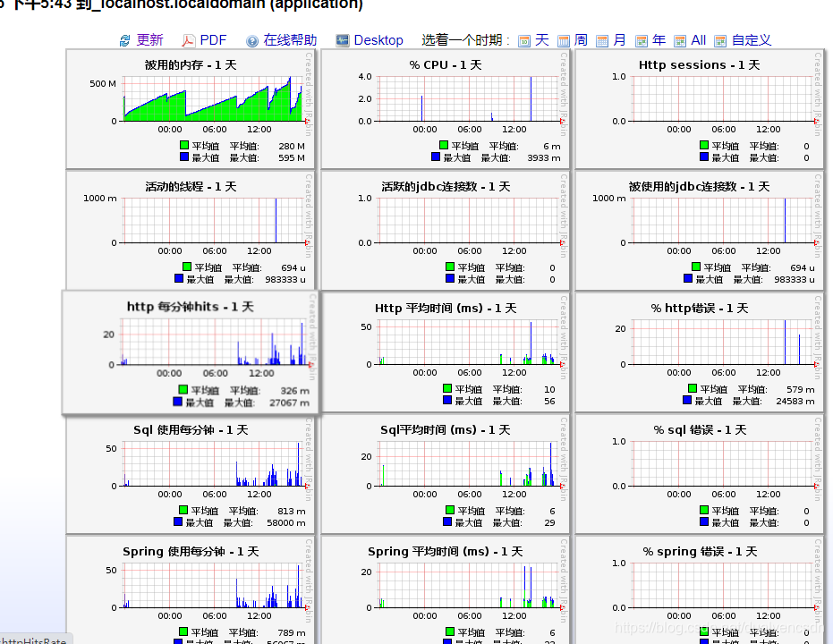
Task: Open the 自定义 custom period option
Action: [x=750, y=39]
